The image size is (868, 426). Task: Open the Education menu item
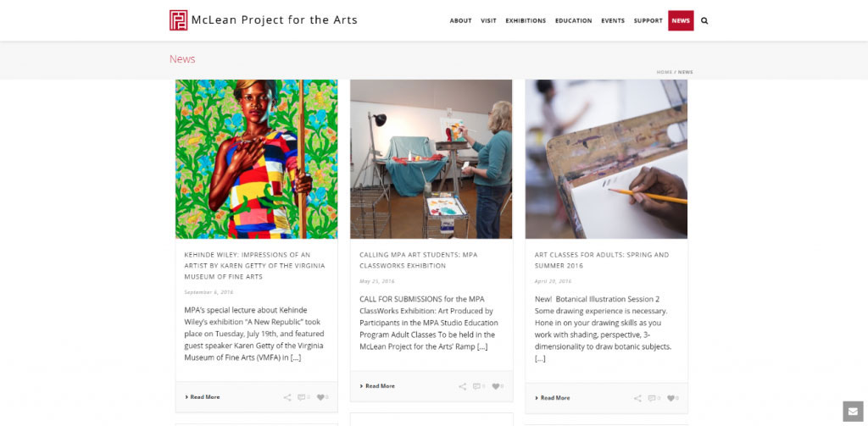[574, 20]
